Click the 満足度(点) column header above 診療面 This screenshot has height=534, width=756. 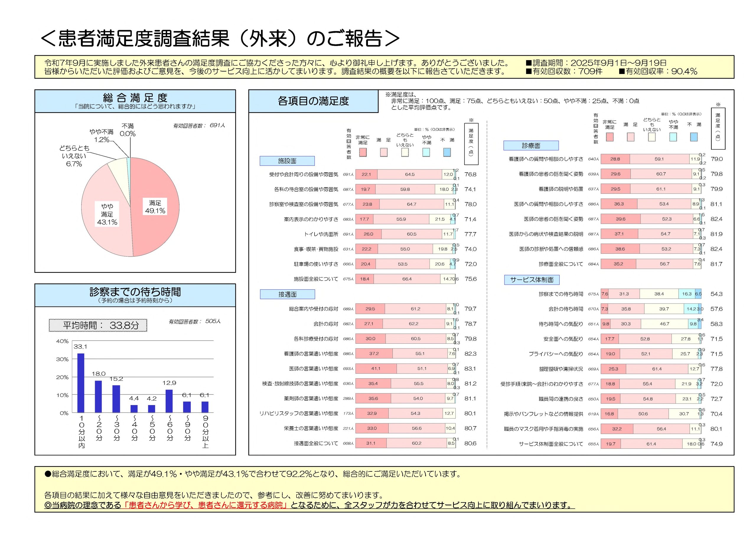pos(718,128)
